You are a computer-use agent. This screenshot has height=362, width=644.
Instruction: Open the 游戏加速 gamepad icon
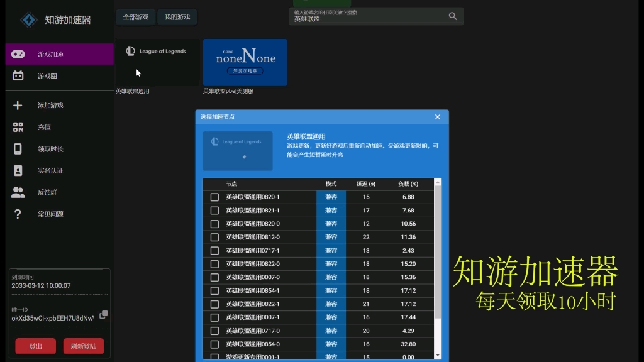point(18,54)
